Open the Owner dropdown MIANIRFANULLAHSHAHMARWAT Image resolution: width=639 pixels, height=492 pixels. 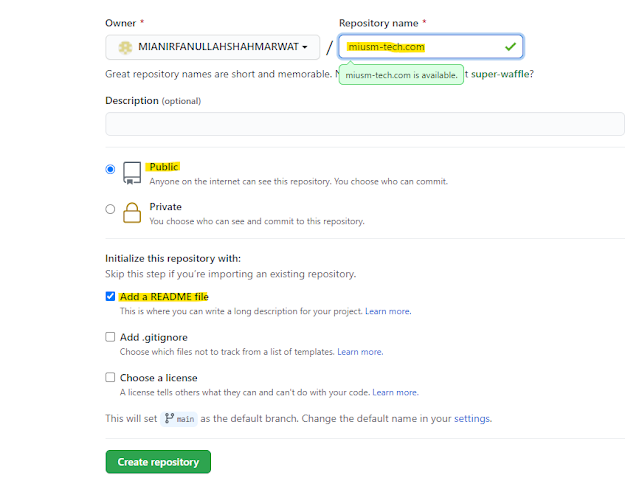click(212, 47)
